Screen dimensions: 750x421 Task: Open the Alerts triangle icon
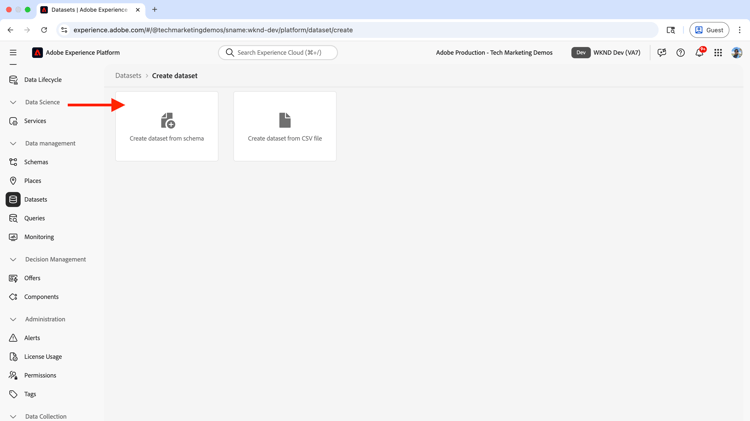tap(13, 338)
